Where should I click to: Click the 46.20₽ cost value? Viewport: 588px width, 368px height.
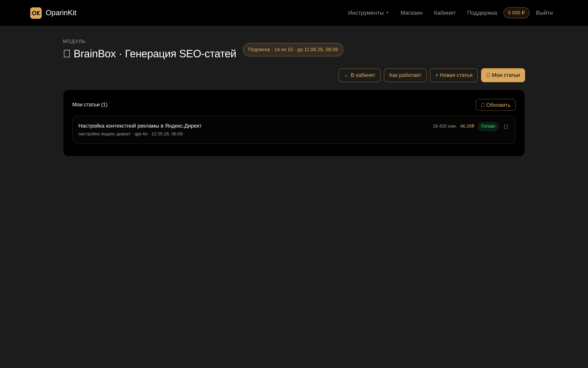click(x=467, y=126)
